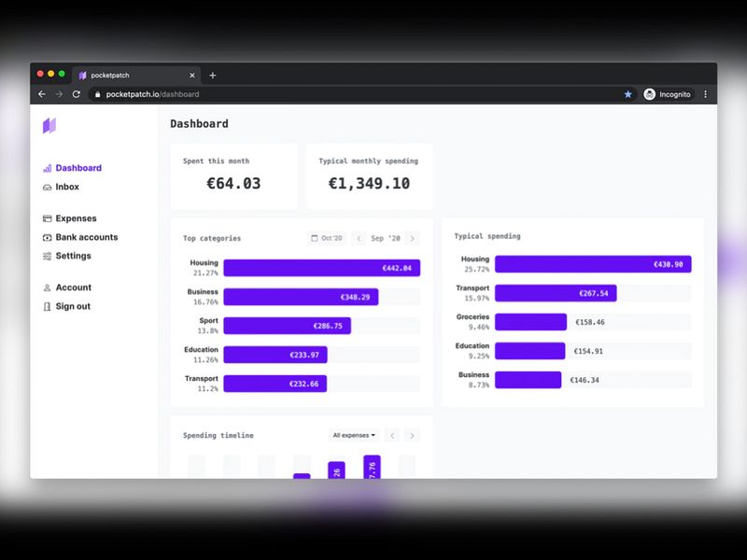Click the Oct '20 calendar button
This screenshot has height=560, width=747.
(x=327, y=238)
